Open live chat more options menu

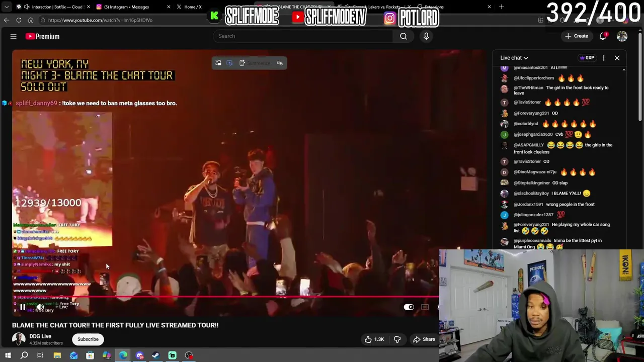click(604, 58)
